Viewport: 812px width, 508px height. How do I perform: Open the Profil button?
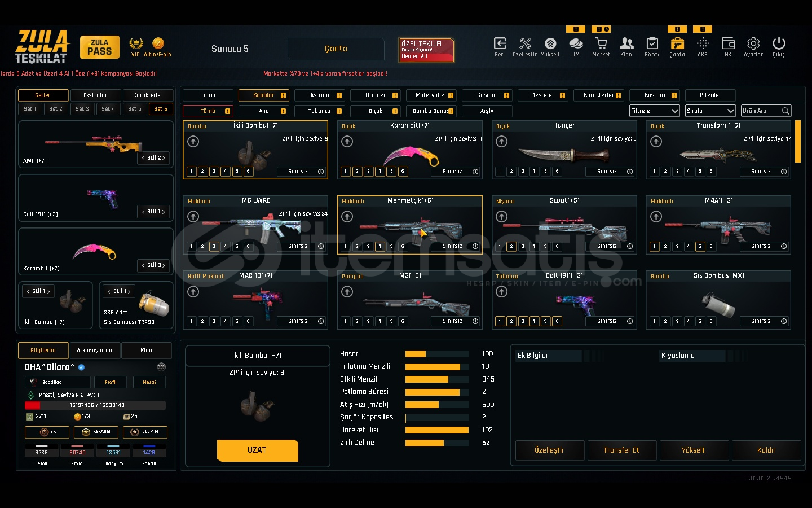tap(111, 382)
